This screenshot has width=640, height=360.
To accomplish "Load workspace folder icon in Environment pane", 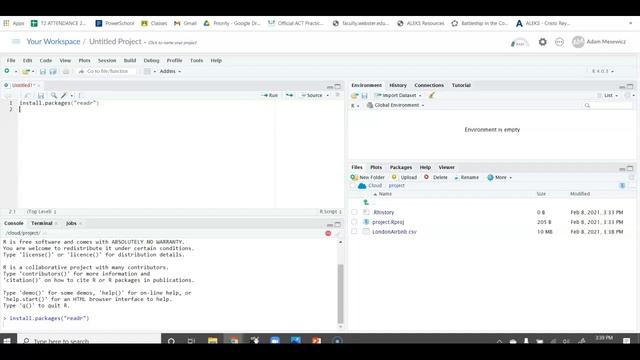I will (355, 96).
